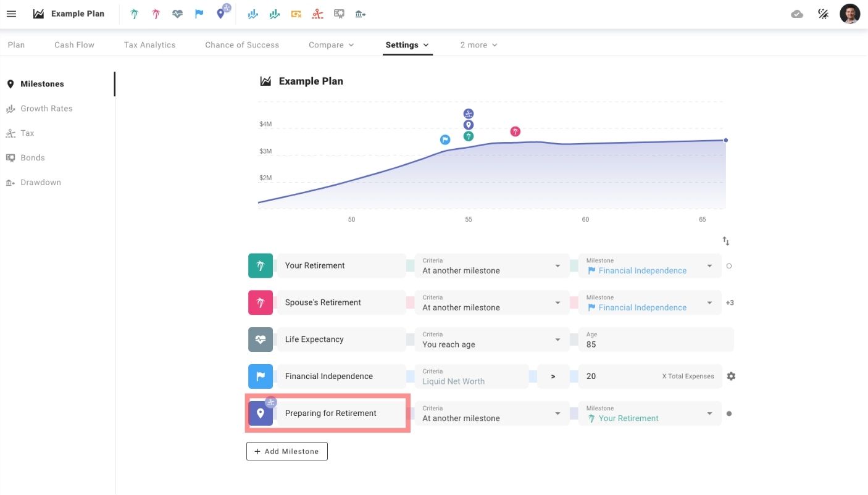Toggle the filled circle beside Preparing for Retirement
The height and width of the screenshot is (495, 868).
coord(729,414)
